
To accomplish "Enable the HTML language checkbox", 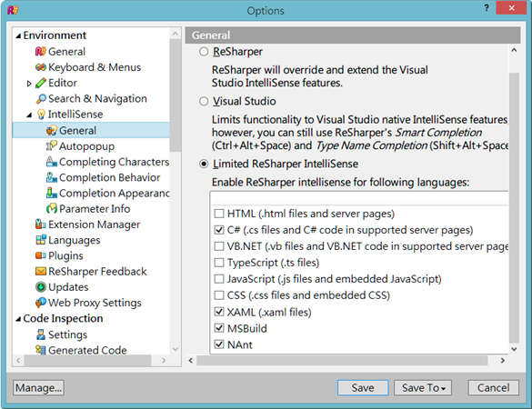I will point(219,214).
